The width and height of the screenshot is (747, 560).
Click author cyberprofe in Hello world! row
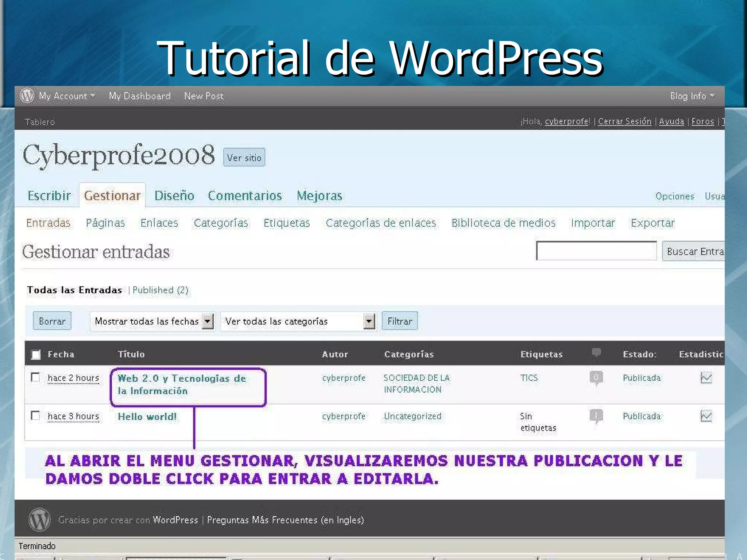tap(344, 416)
